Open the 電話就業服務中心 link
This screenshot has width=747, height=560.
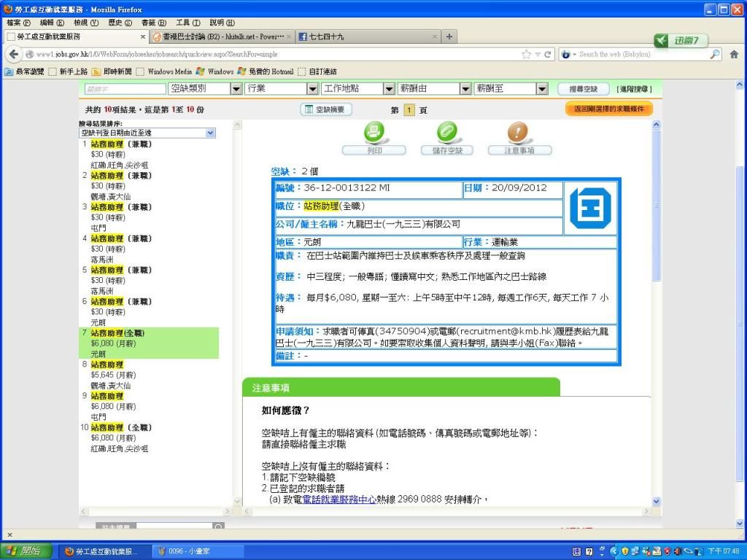pyautogui.click(x=339, y=499)
